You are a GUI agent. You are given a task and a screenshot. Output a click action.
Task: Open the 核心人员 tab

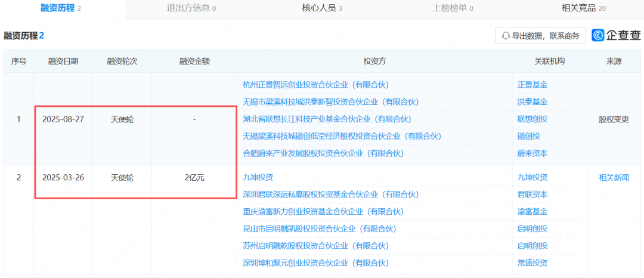(x=322, y=8)
